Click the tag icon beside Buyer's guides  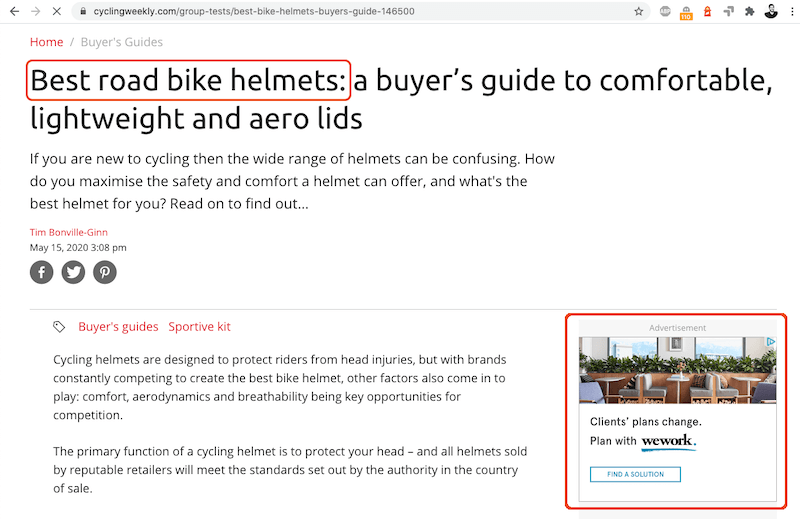[x=59, y=327]
